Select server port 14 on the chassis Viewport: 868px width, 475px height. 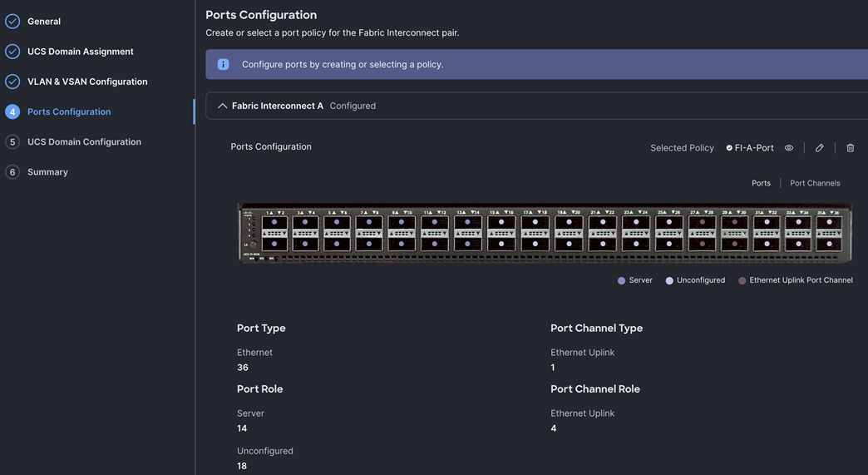468,244
